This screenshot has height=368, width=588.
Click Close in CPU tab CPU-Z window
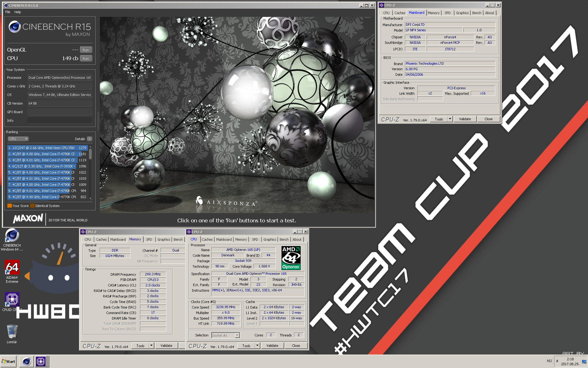pyautogui.click(x=296, y=346)
